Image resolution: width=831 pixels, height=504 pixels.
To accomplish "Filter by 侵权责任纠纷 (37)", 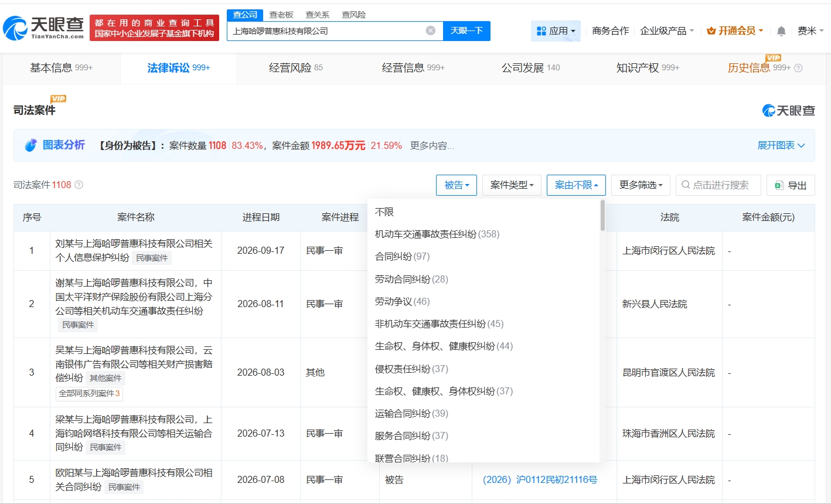I will point(483,369).
